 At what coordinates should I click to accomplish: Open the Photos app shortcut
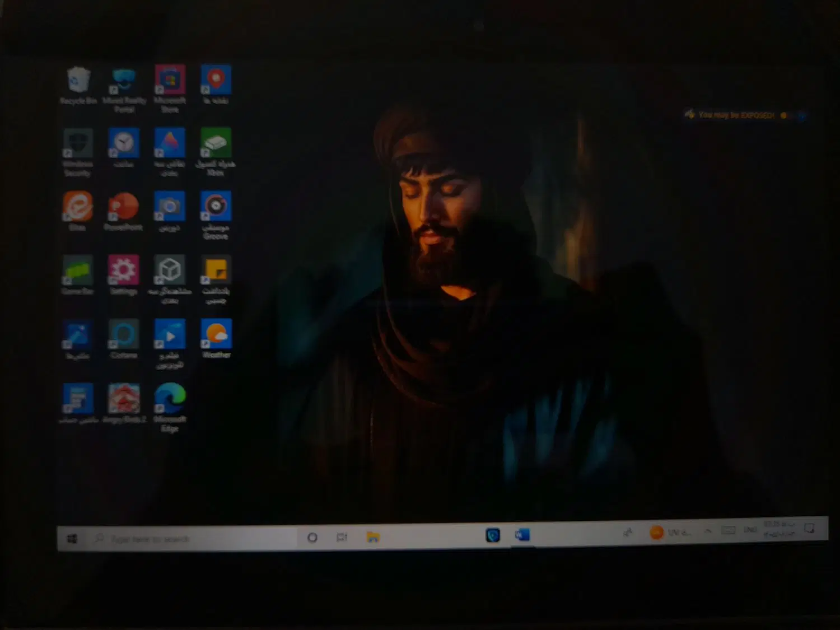point(77,339)
